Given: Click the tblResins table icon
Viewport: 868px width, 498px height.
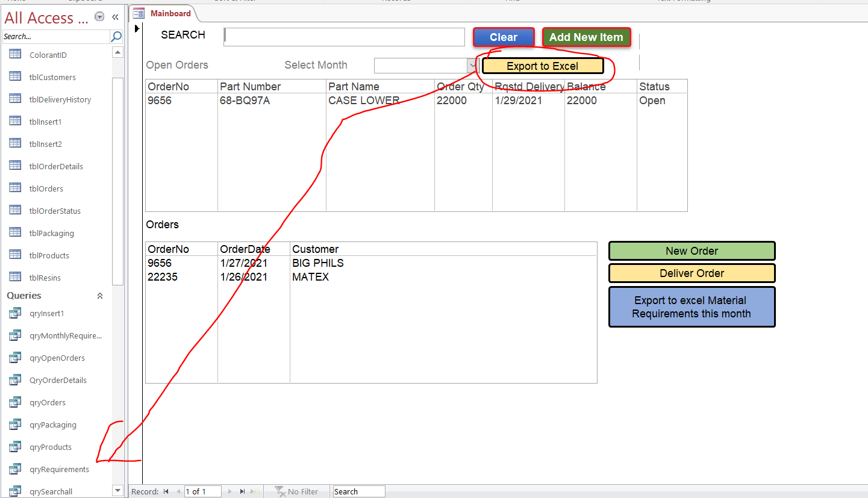Looking at the screenshot, I should point(16,278).
